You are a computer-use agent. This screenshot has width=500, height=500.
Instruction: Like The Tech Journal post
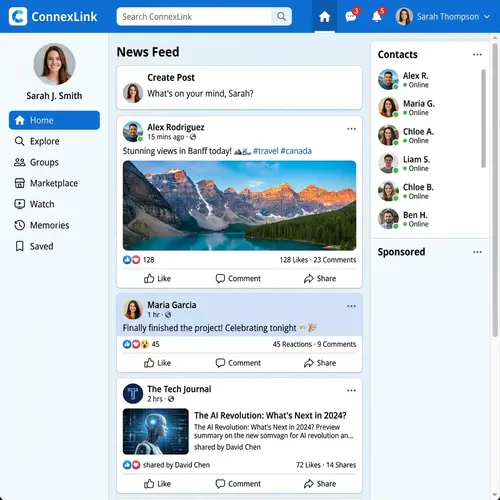pos(157,484)
